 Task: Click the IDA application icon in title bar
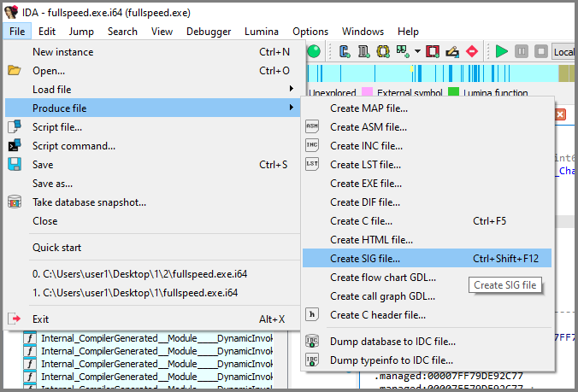tap(11, 12)
